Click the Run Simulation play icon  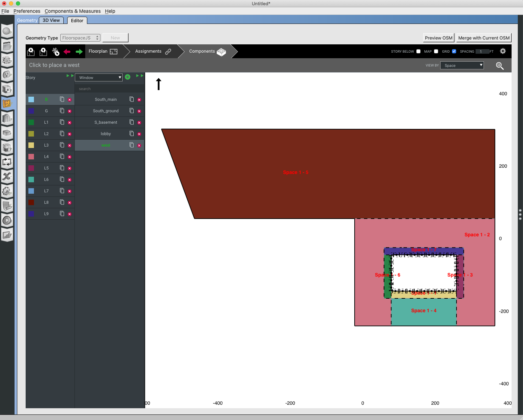[7, 220]
